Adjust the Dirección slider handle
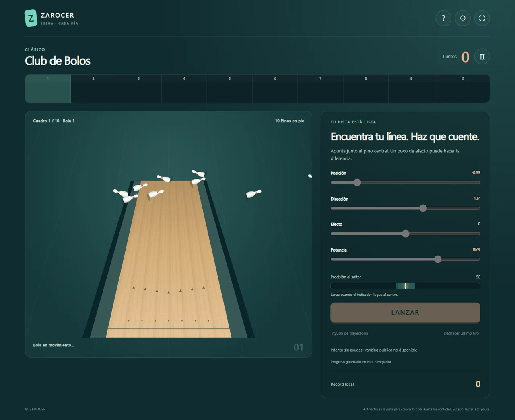This screenshot has height=420, width=515. (423, 208)
